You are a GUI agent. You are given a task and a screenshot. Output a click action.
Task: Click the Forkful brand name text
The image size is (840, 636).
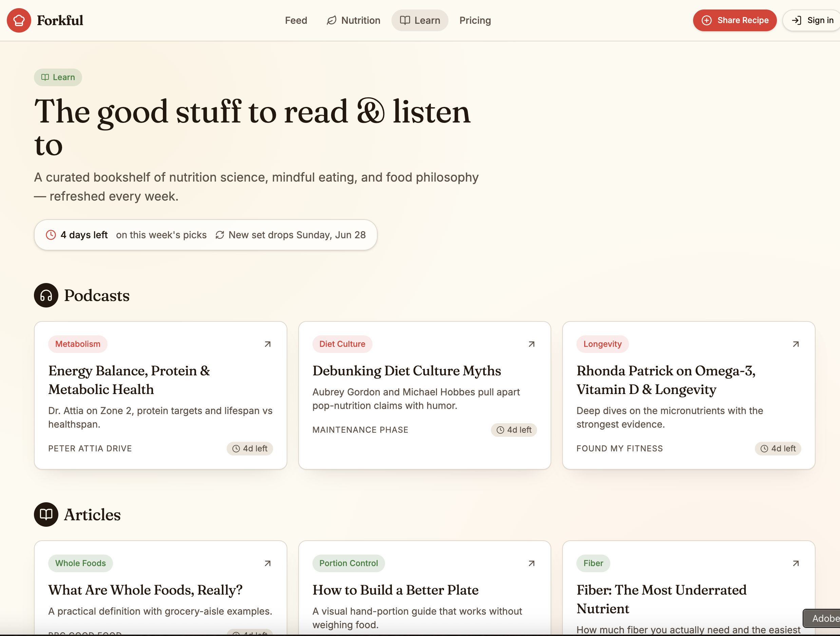pyautogui.click(x=60, y=20)
